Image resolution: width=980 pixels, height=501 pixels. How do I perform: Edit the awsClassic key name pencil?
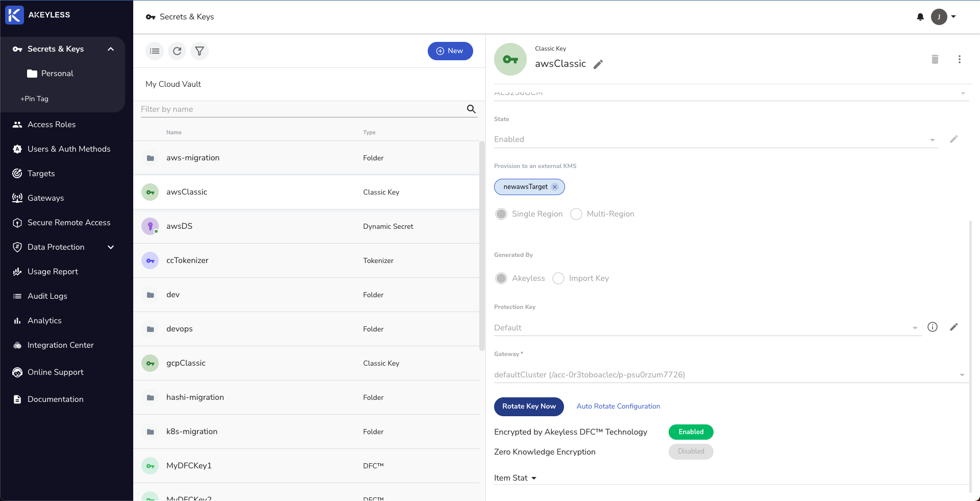pyautogui.click(x=598, y=64)
